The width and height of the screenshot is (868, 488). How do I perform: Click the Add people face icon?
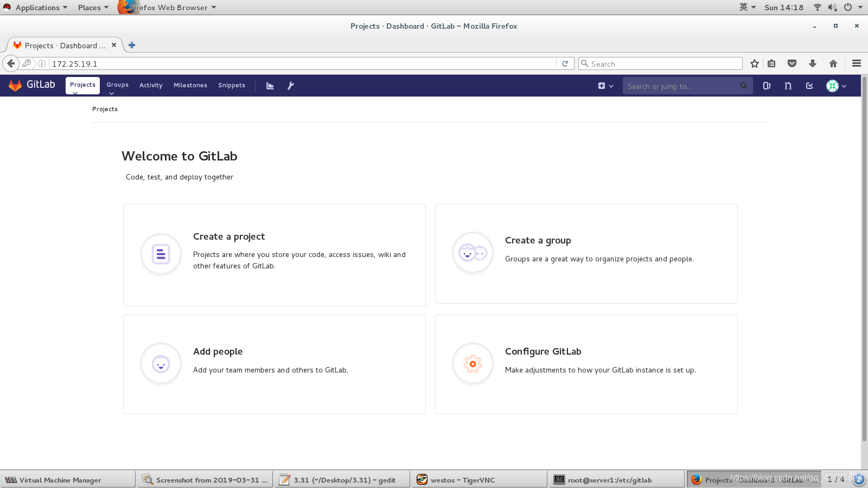tap(161, 364)
